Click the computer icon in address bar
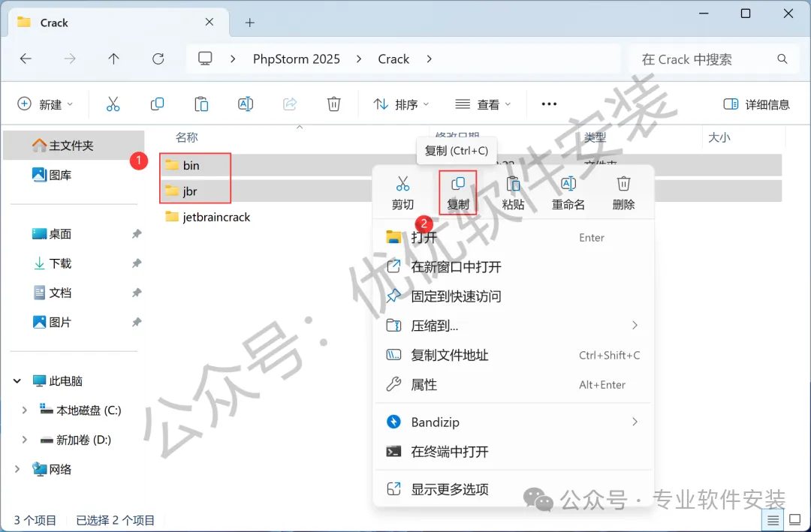Viewport: 811px width, 532px height. point(205,59)
